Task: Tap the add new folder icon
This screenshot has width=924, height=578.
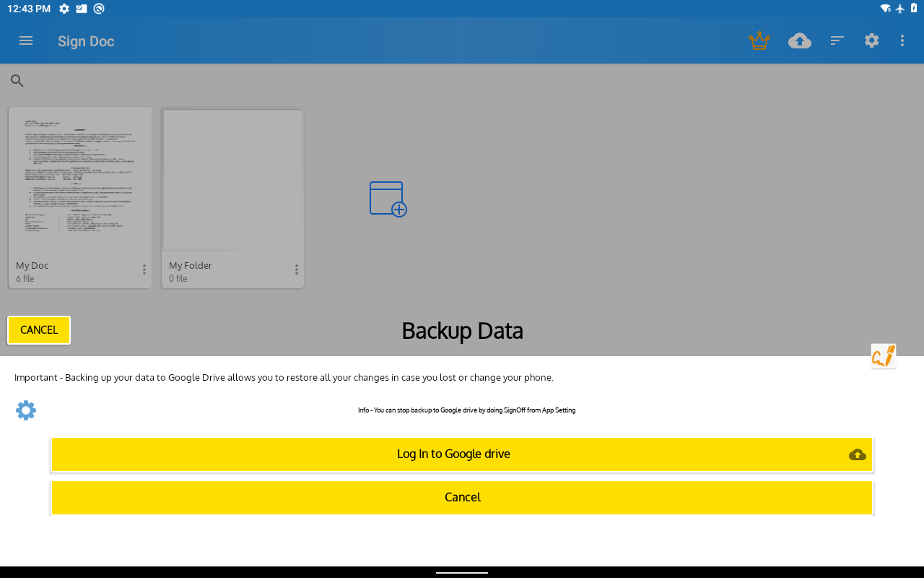Action: click(x=388, y=199)
